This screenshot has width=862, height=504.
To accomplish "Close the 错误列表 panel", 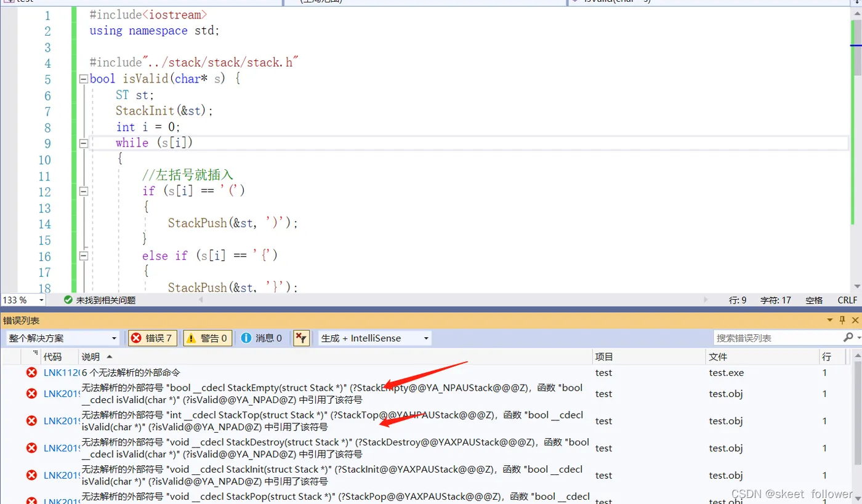I will click(855, 320).
